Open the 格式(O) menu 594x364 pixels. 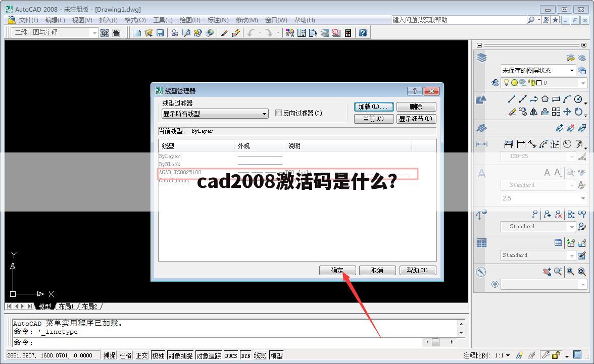pos(135,20)
